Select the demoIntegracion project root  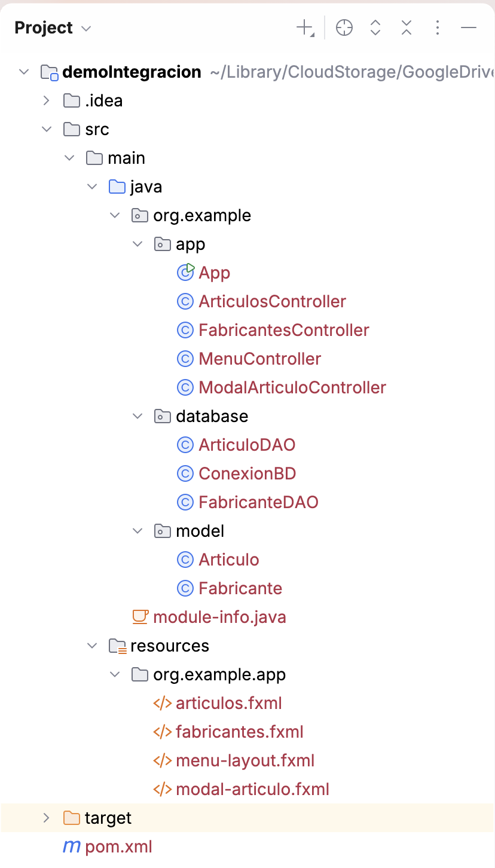(x=132, y=72)
